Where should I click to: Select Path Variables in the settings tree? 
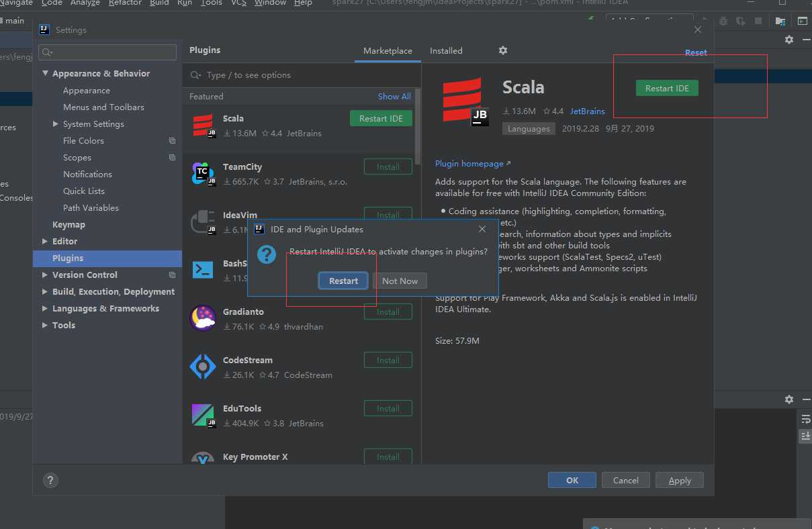pos(91,208)
